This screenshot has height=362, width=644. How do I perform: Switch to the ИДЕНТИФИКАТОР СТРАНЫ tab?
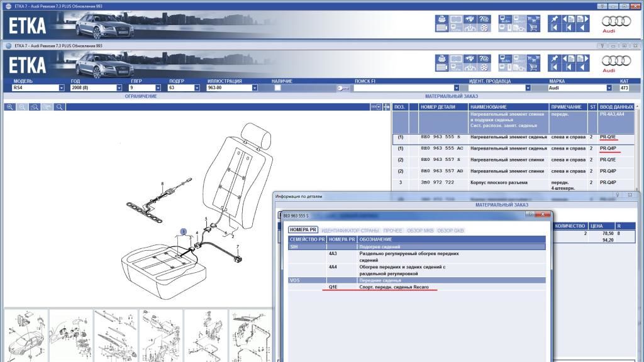click(350, 231)
